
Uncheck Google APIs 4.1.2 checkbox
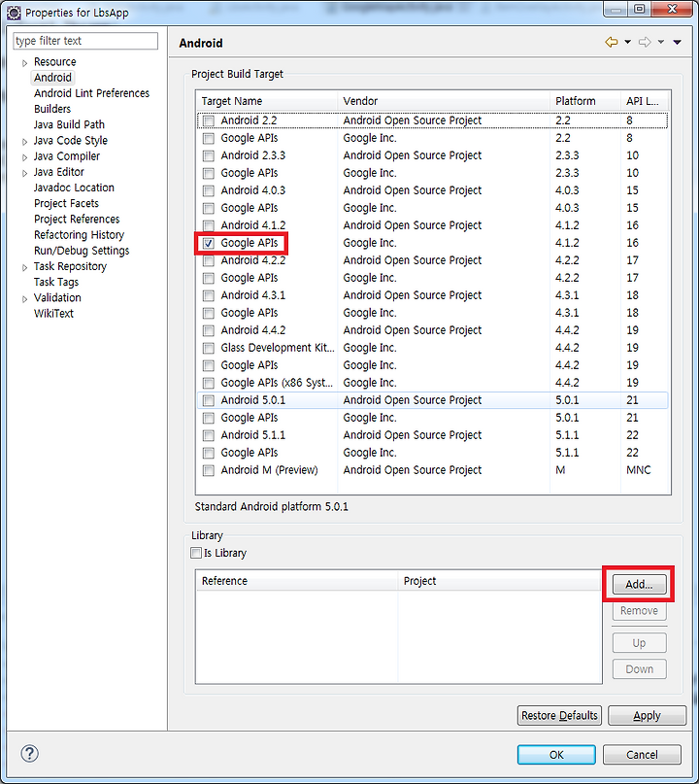[x=209, y=244]
